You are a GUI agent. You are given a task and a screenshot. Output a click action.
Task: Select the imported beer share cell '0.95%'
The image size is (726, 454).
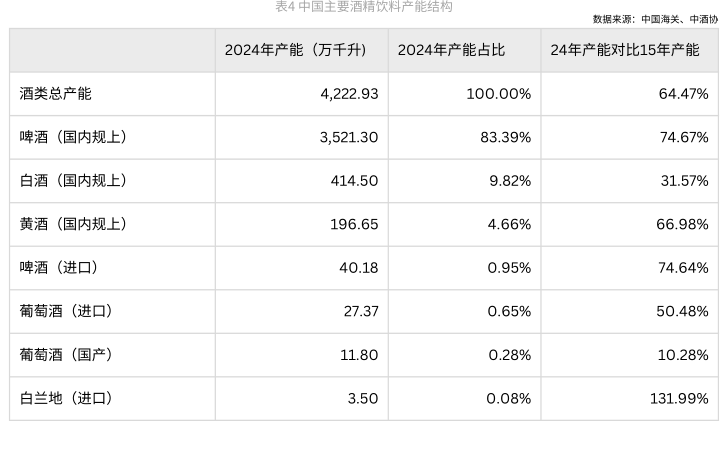click(x=509, y=268)
